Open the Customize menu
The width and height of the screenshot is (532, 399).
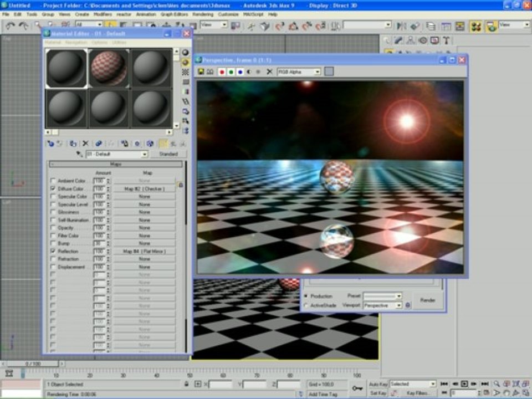(x=228, y=14)
